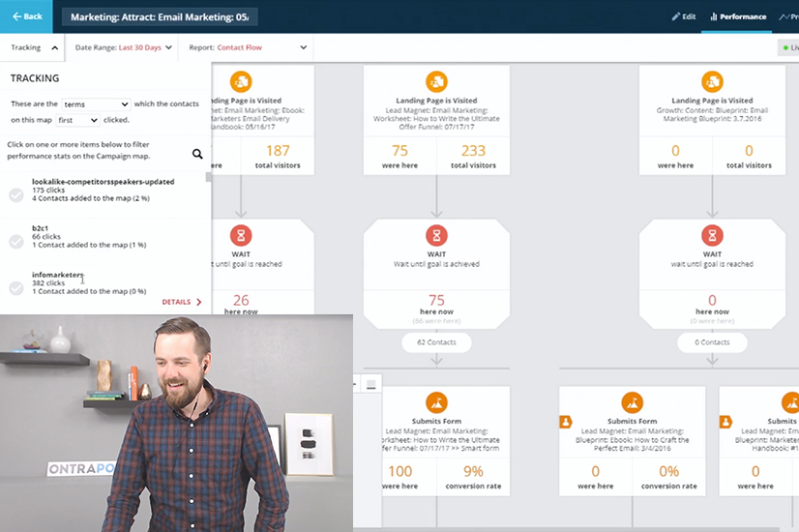The width and height of the screenshot is (799, 532).
Task: Toggle checkmark for infomarketers term
Action: 16,288
